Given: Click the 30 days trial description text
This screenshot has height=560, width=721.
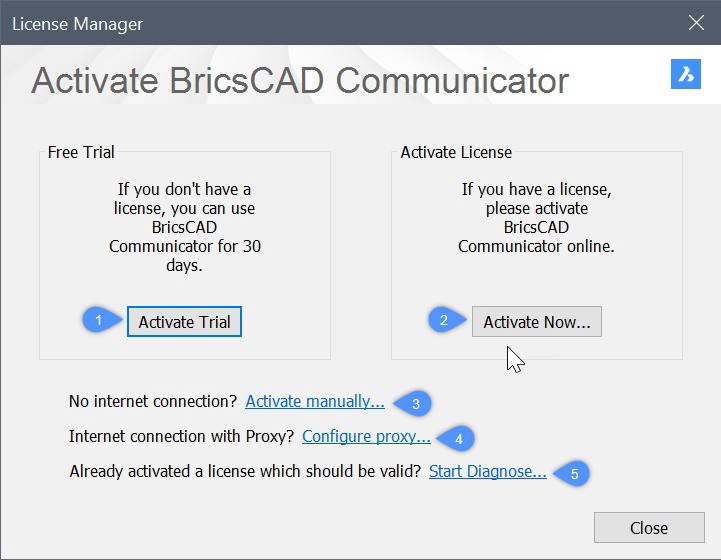Looking at the screenshot, I should tap(184, 226).
